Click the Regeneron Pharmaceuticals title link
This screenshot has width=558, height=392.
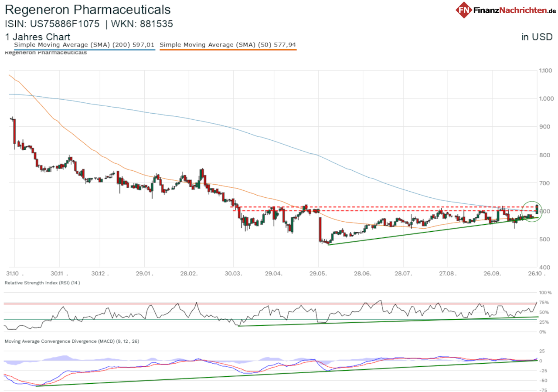tap(87, 10)
